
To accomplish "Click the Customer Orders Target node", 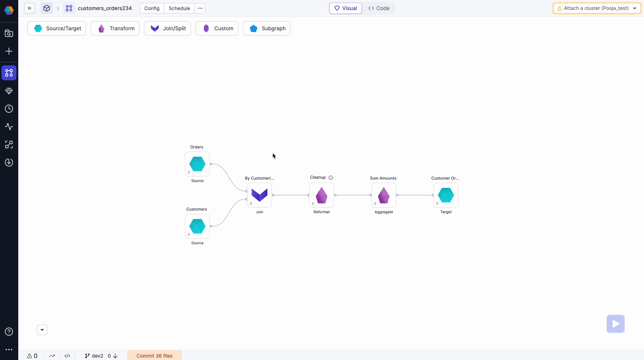I will click(x=446, y=195).
